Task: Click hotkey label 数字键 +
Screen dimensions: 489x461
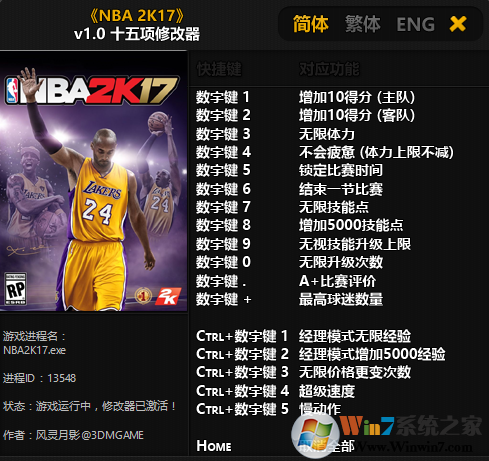Action: [x=224, y=299]
